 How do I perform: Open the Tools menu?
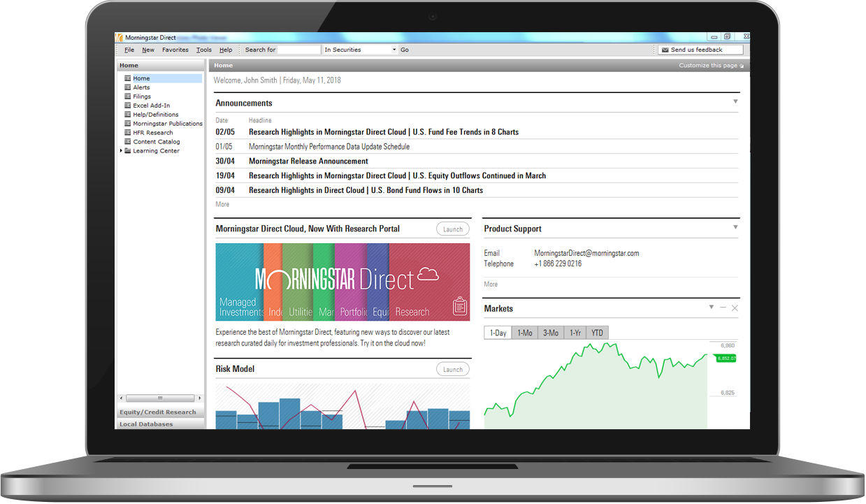click(x=203, y=50)
